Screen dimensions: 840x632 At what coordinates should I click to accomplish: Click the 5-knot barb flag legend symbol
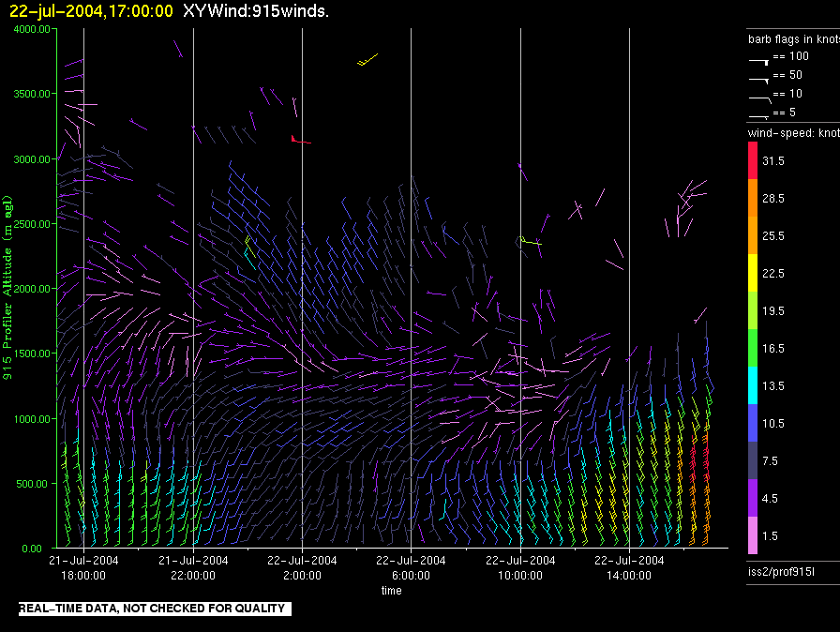759,116
